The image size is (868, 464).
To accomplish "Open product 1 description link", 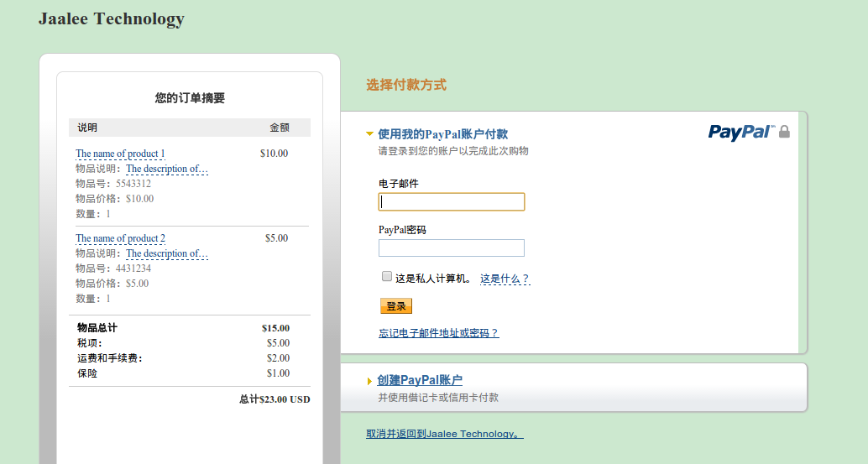I will 166,169.
